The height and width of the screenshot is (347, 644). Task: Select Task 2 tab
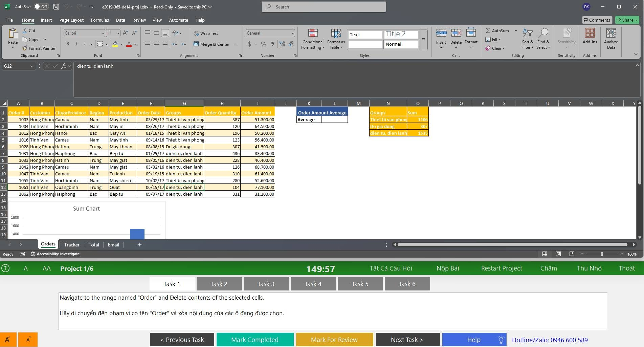[x=219, y=284]
